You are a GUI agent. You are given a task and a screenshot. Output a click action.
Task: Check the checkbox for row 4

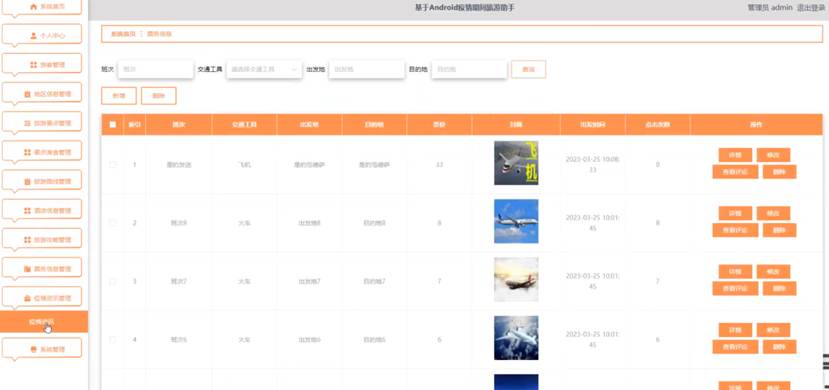(x=113, y=339)
